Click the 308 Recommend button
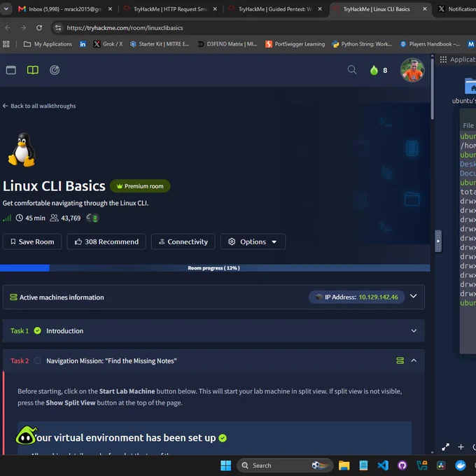Image resolution: width=476 pixels, height=476 pixels. 106,241
